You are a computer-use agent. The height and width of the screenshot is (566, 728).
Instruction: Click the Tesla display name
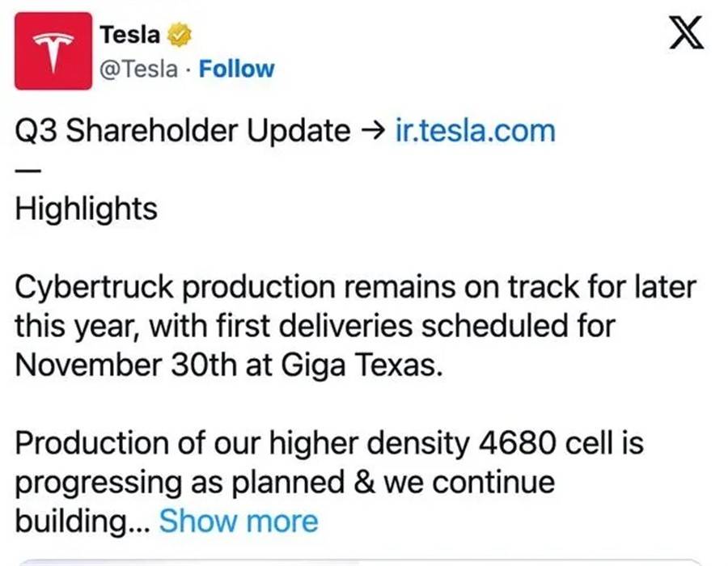pyautogui.click(x=129, y=36)
